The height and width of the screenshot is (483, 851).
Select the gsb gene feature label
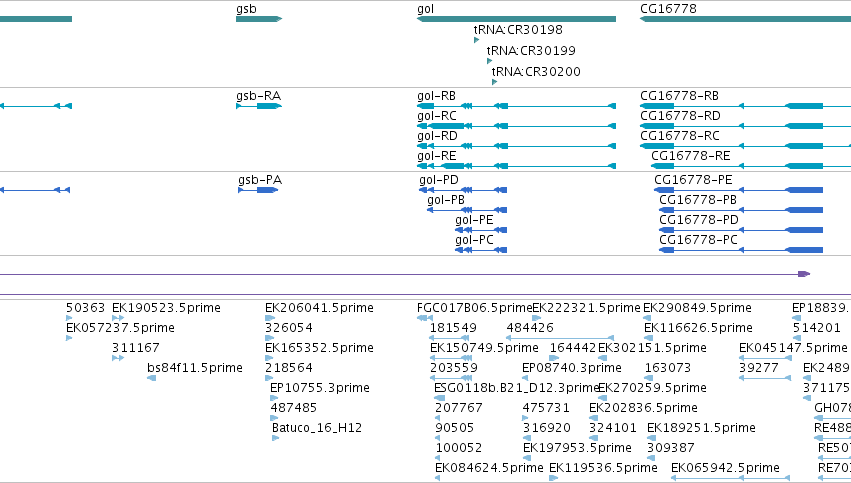coord(246,9)
